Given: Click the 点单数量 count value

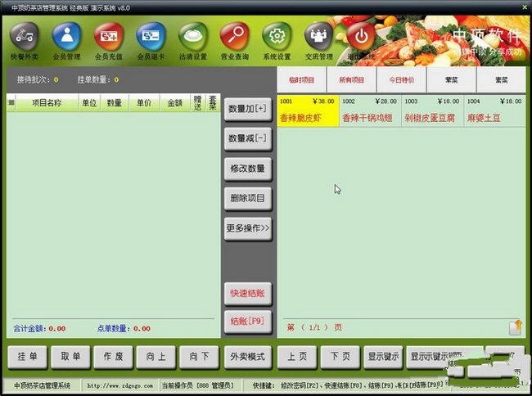Looking at the screenshot, I should click(x=142, y=329).
